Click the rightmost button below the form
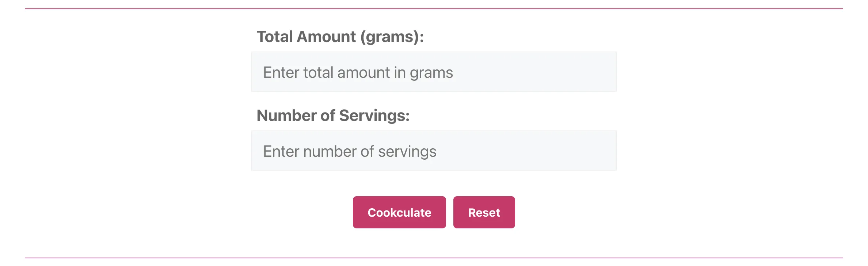Screen dimensions: 868x266 point(484,212)
